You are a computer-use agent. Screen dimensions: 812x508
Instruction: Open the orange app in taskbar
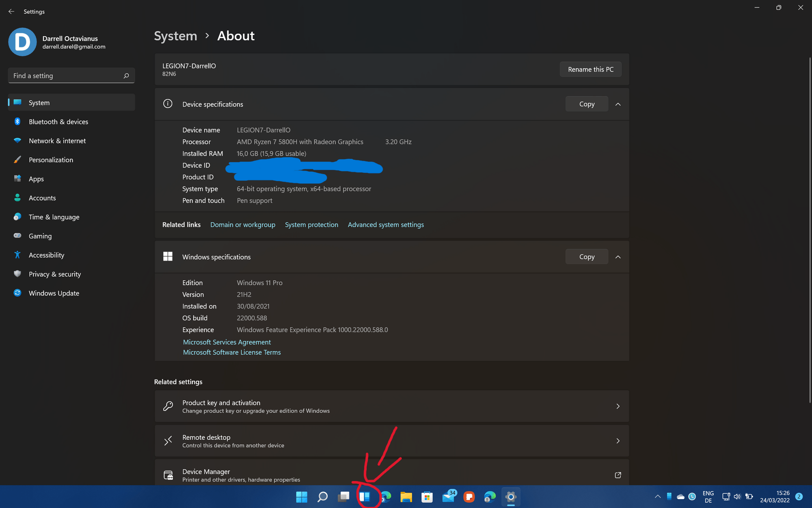[x=469, y=497]
